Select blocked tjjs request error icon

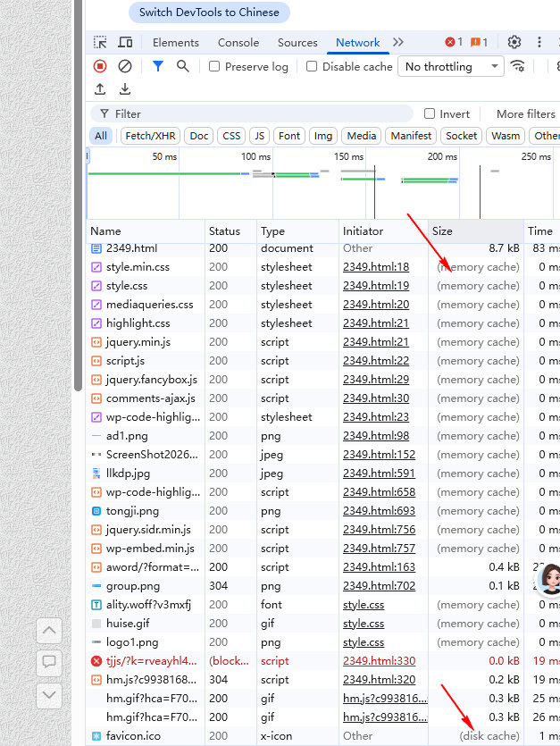click(96, 661)
